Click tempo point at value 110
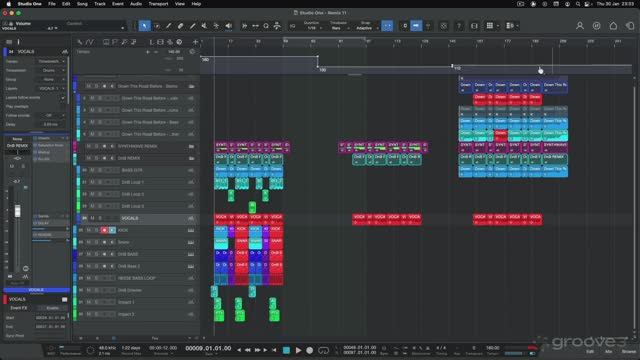Image resolution: width=640 pixels, height=360 pixels. pos(452,66)
